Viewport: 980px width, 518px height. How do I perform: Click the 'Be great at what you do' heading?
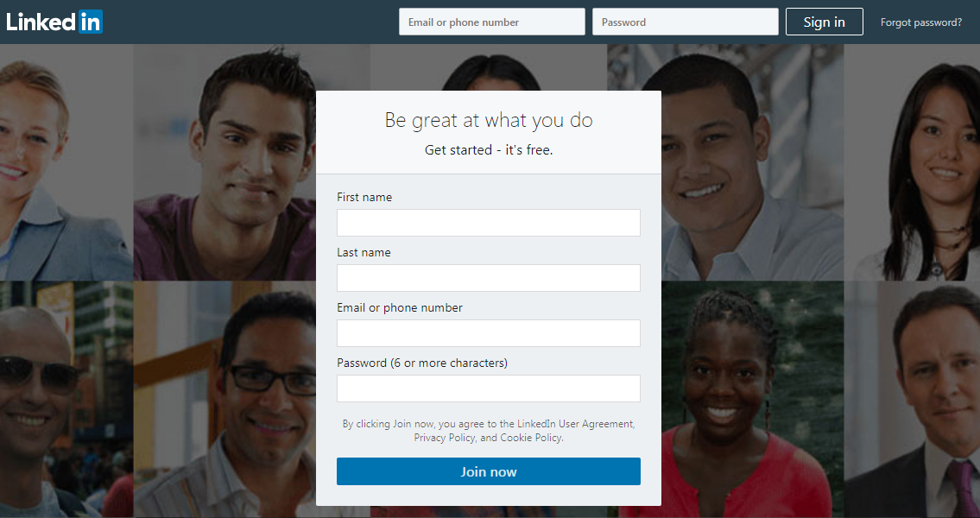tap(489, 120)
